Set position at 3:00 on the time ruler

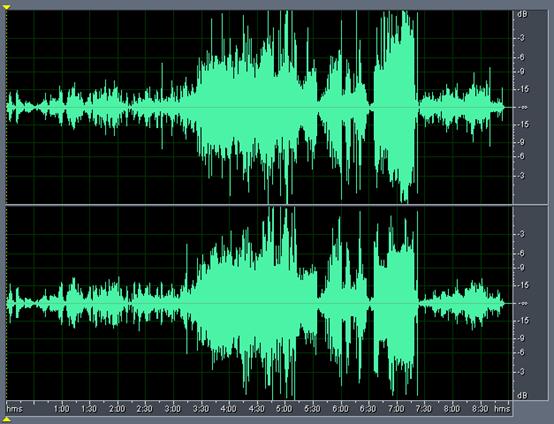(x=173, y=409)
